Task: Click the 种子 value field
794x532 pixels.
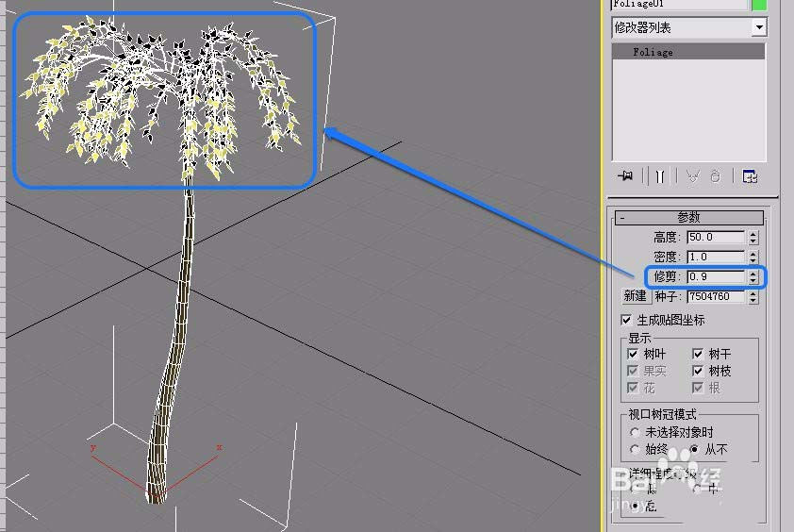Action: pyautogui.click(x=716, y=296)
